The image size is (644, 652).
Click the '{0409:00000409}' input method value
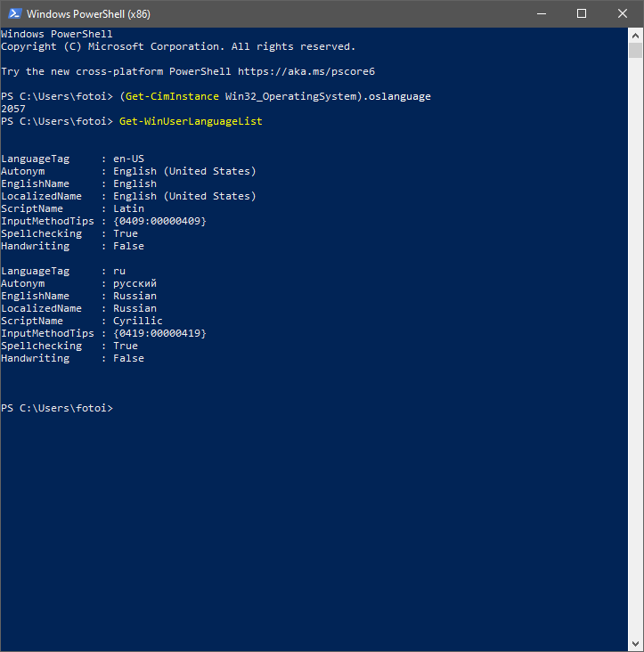click(159, 221)
